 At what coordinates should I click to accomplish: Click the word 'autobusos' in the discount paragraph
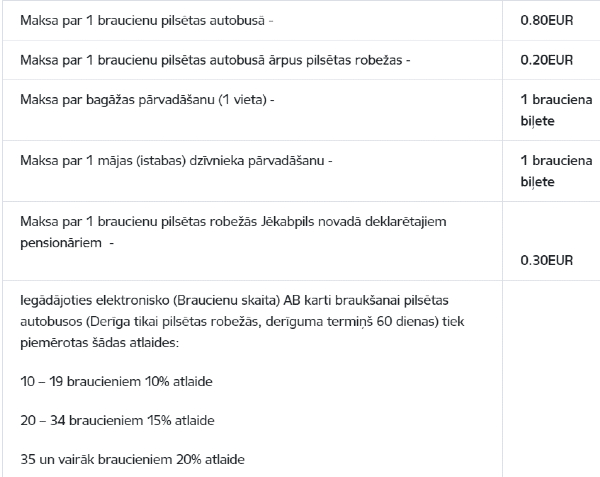[x=51, y=321]
